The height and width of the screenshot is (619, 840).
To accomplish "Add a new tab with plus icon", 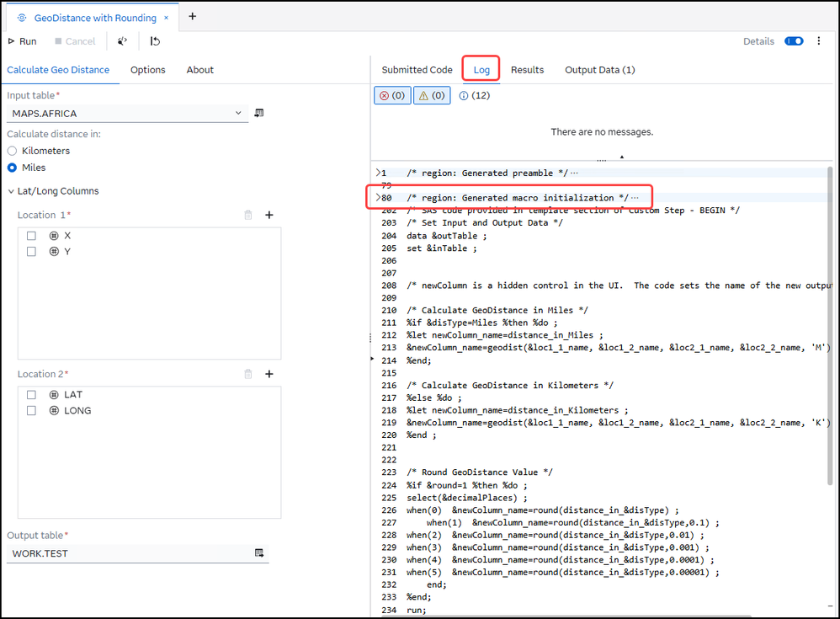I will click(x=192, y=17).
